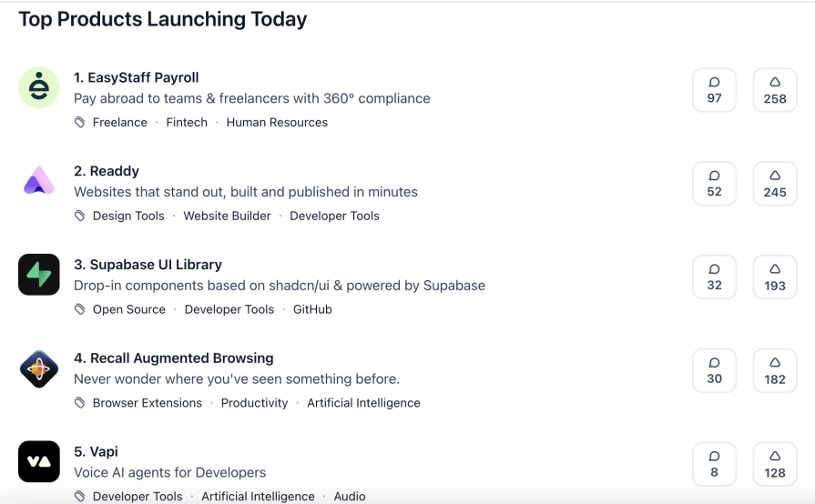The image size is (815, 504).
Task: Select the Fintech topic tag
Action: pos(187,123)
